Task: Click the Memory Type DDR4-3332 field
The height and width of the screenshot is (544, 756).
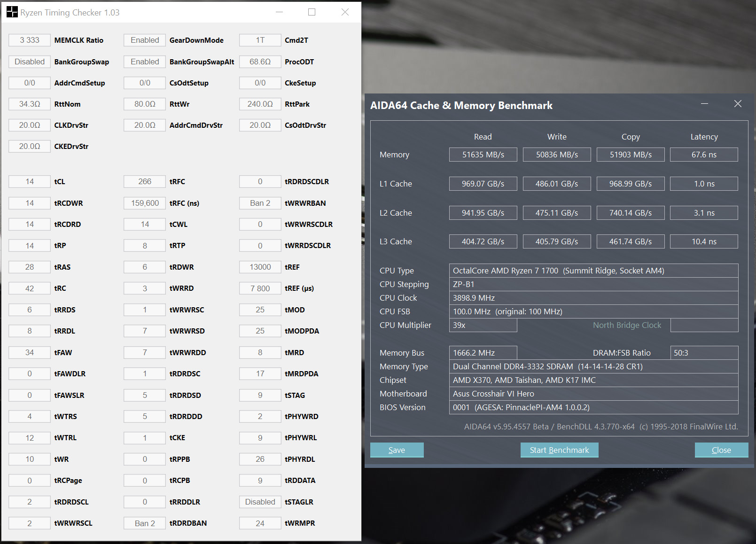Action: (593, 366)
